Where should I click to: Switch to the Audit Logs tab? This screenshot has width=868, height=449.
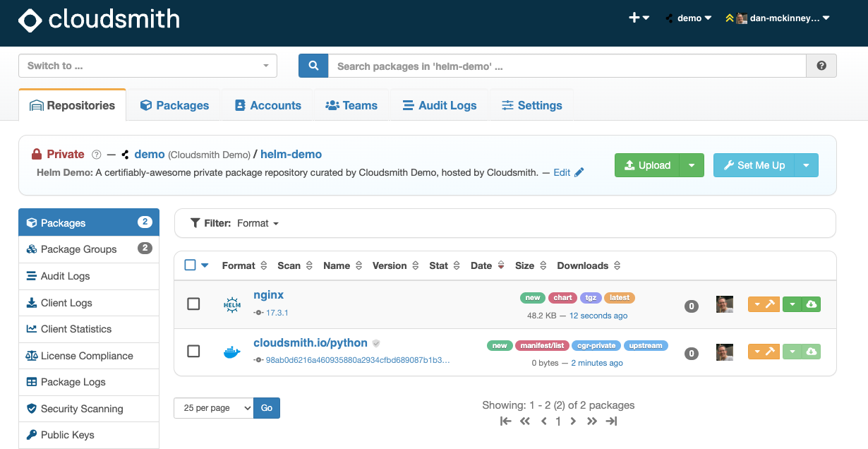tap(440, 105)
